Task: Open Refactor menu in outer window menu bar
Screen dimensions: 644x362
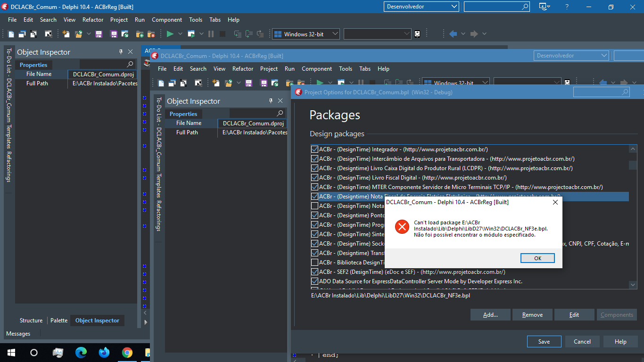Action: pos(93,20)
